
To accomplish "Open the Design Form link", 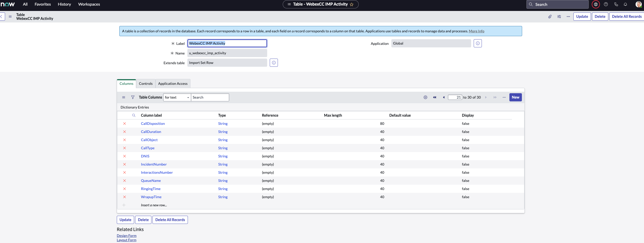I will (126, 236).
